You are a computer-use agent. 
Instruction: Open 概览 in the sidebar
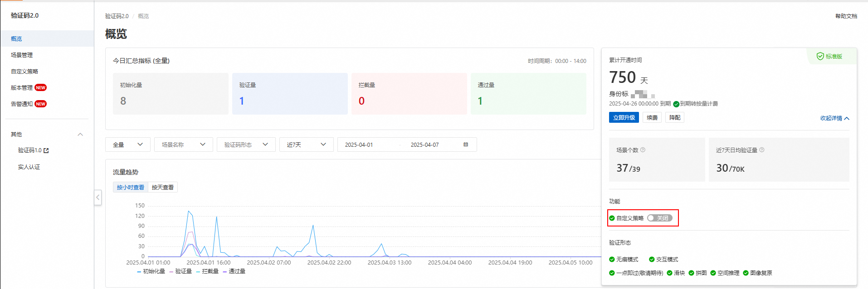coord(47,39)
